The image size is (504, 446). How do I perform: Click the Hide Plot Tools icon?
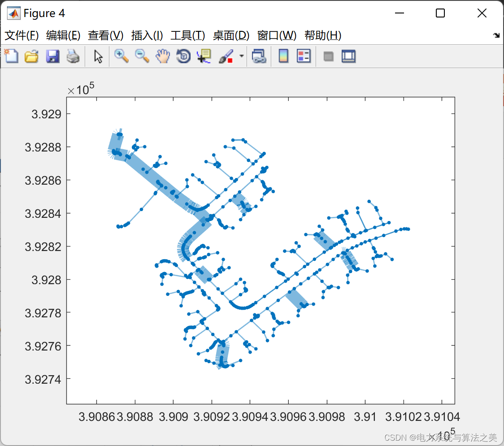[329, 56]
